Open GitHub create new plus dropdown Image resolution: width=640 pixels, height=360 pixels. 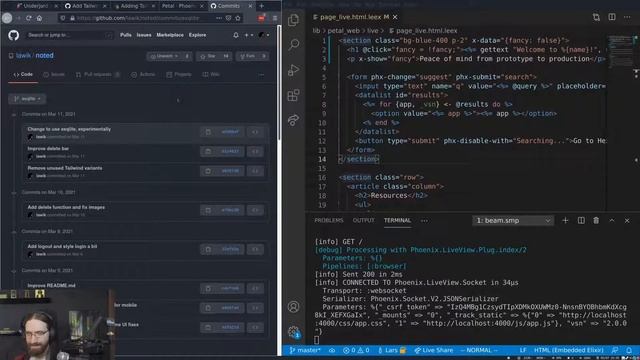(x=248, y=35)
